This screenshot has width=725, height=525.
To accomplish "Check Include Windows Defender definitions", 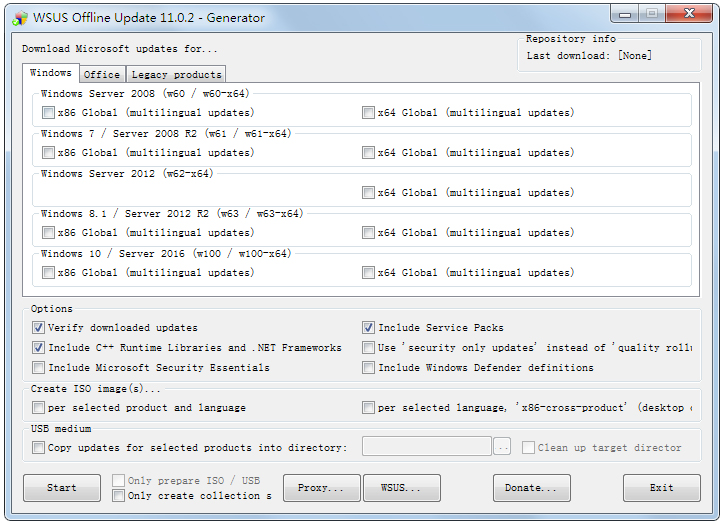I will pyautogui.click(x=369, y=368).
